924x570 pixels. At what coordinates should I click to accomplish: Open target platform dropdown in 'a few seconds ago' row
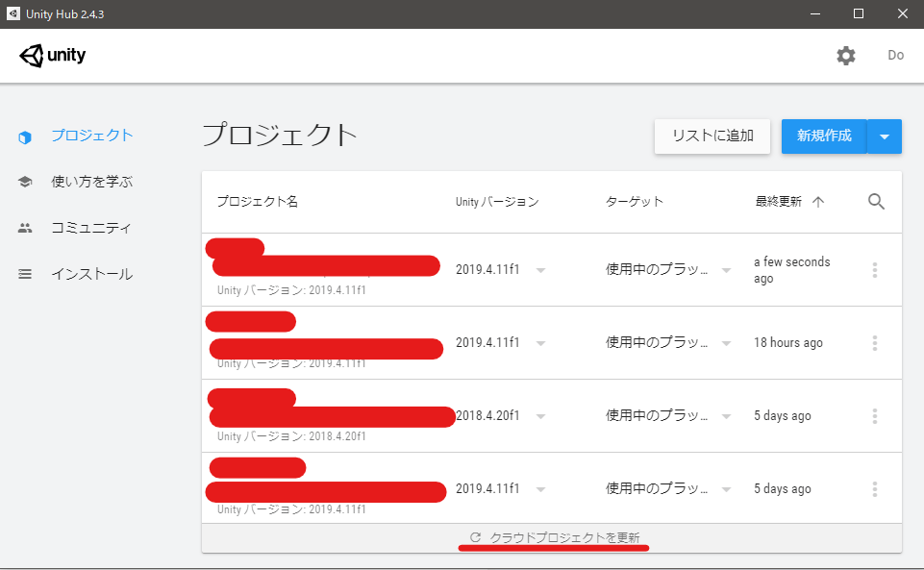[726, 270]
